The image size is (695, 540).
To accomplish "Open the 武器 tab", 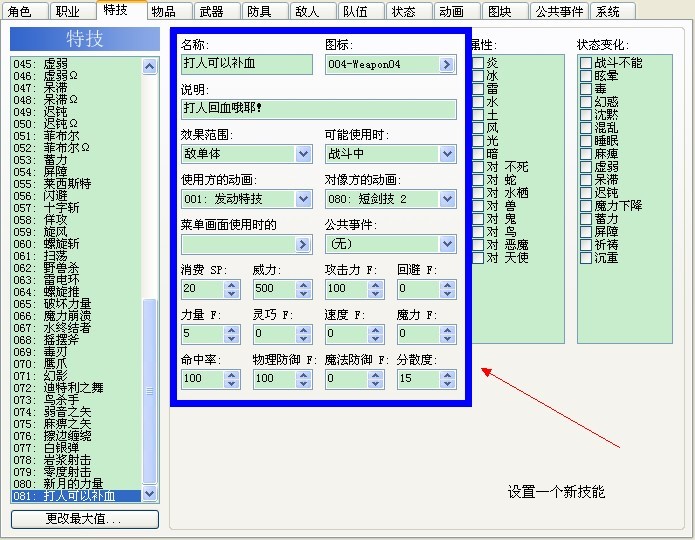I will pos(217,11).
